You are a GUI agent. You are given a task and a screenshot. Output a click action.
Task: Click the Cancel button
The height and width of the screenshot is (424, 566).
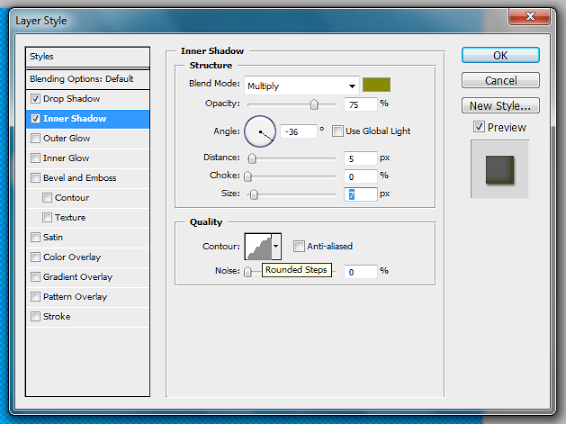coord(501,80)
